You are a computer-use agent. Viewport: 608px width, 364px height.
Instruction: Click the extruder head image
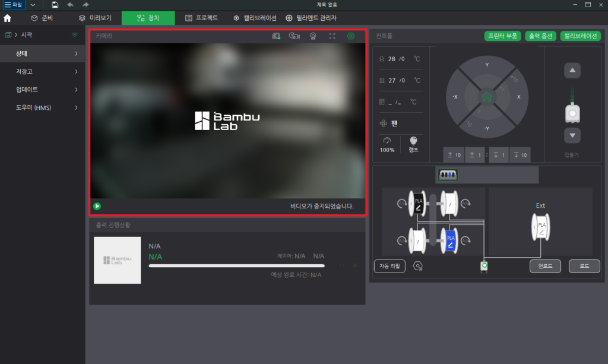point(572,113)
